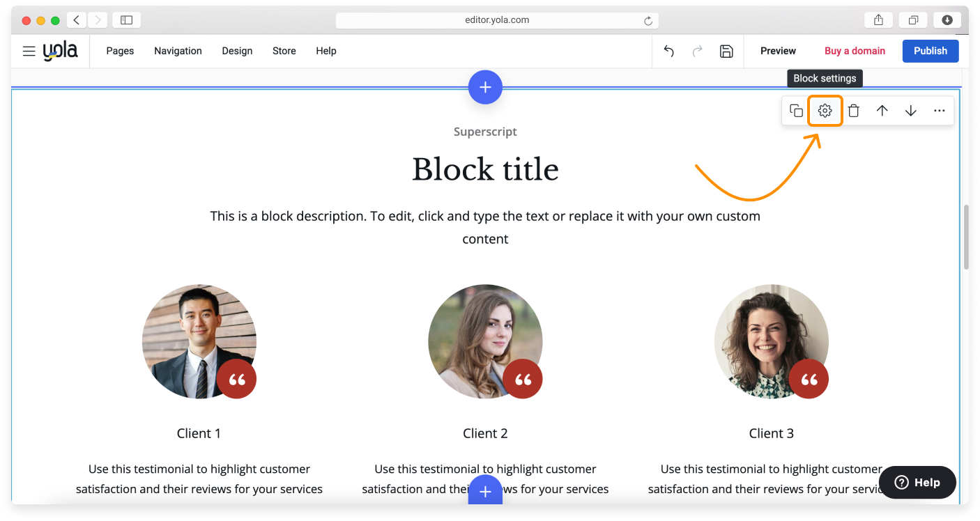The image size is (980, 521).
Task: Delete block using trash icon
Action: click(x=854, y=111)
